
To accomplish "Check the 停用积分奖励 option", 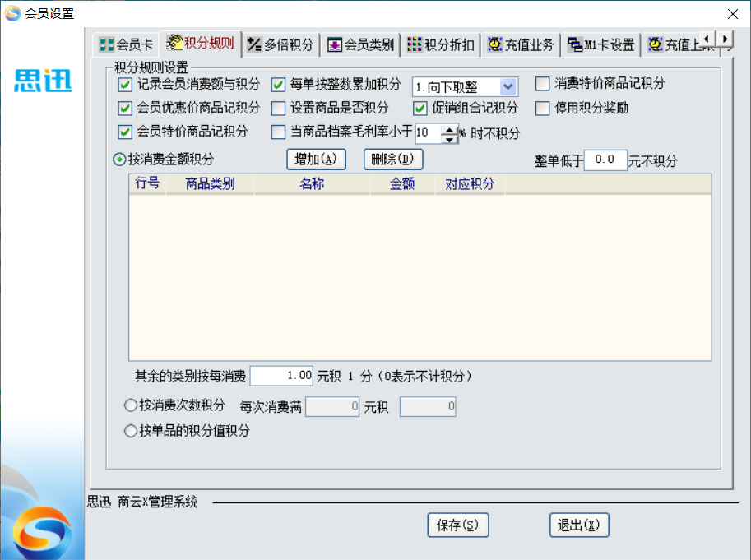I will tap(542, 108).
